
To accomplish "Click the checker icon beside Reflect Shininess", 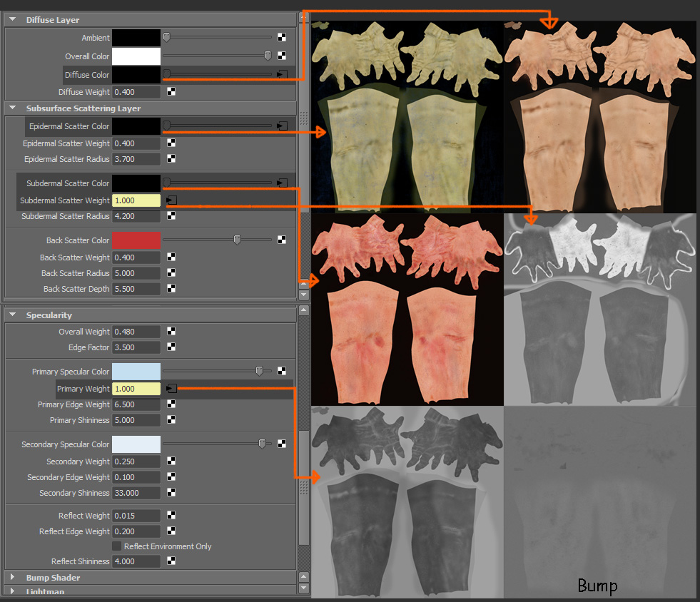I will point(171,561).
